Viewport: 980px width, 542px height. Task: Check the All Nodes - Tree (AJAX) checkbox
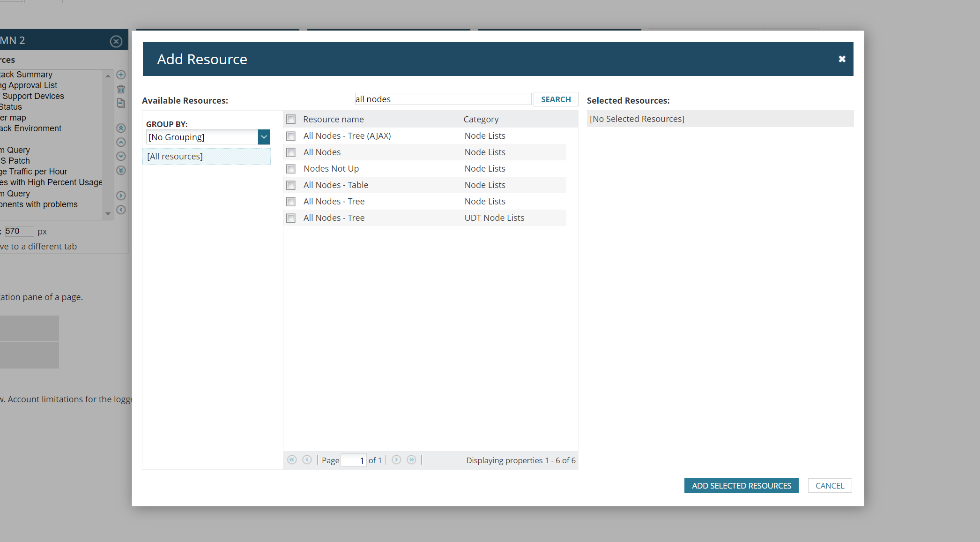(291, 136)
